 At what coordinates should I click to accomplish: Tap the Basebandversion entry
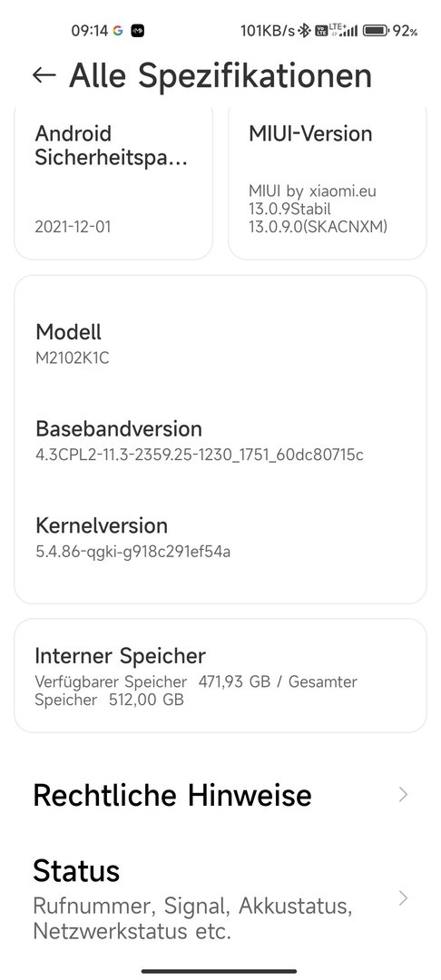(x=220, y=440)
